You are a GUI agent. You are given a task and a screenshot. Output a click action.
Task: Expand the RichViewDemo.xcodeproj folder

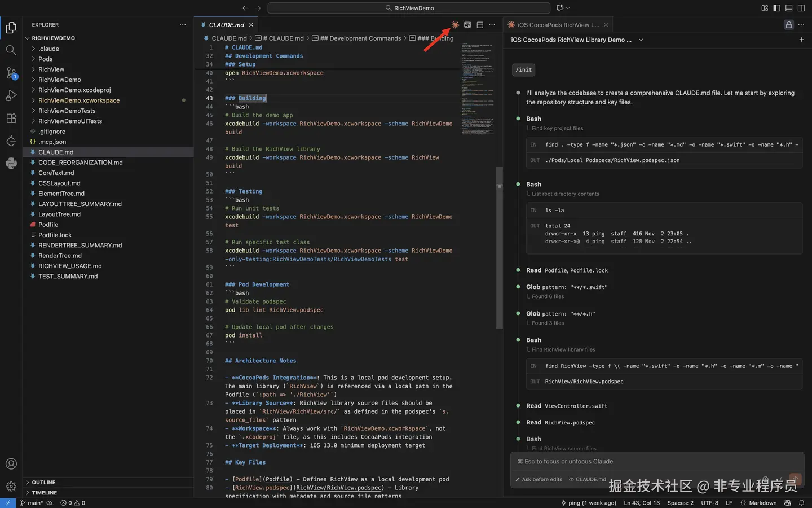tap(108, 90)
